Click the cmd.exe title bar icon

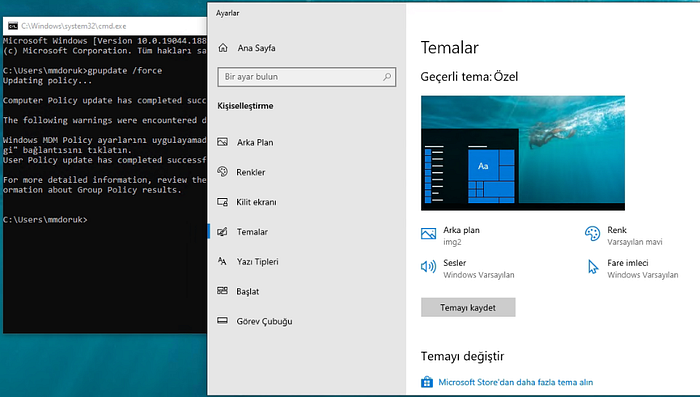[x=13, y=26]
